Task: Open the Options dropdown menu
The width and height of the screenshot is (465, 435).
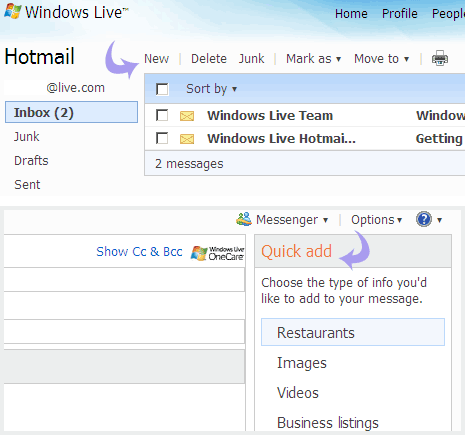Action: pos(376,220)
